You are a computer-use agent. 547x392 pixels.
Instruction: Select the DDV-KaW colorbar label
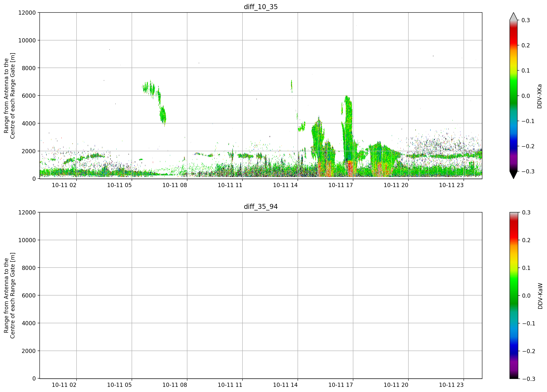coord(540,296)
